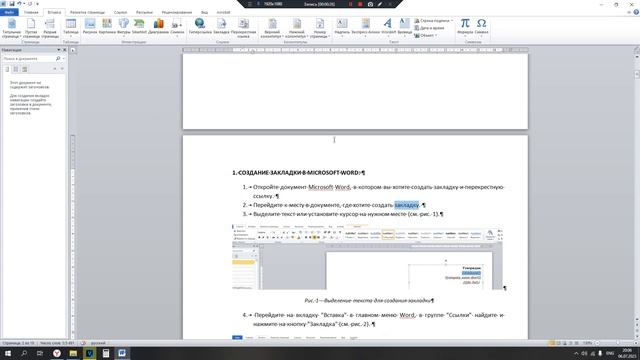This screenshot has width=640, height=360.
Task: Adjust the zoom slider in status bar
Action: tap(617, 343)
